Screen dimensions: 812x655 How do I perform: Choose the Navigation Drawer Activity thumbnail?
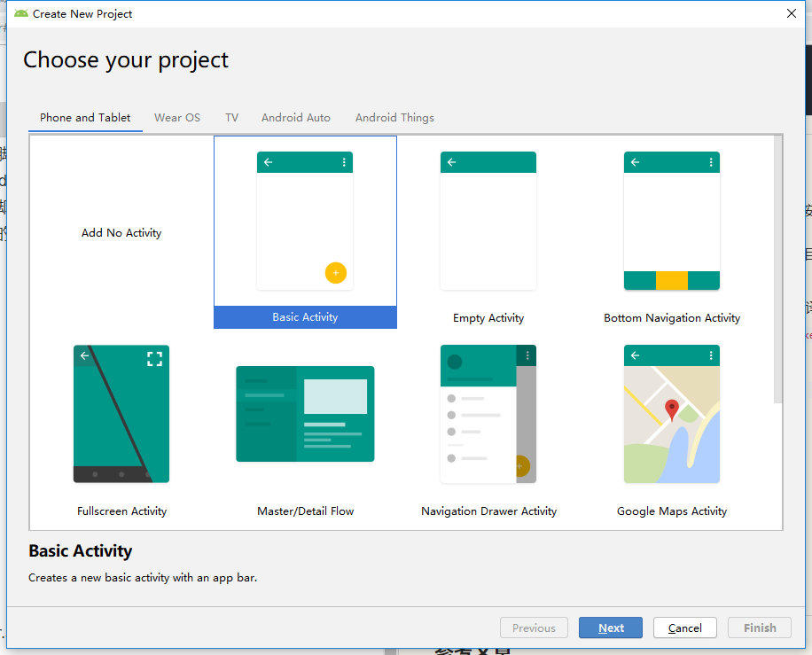[488, 414]
